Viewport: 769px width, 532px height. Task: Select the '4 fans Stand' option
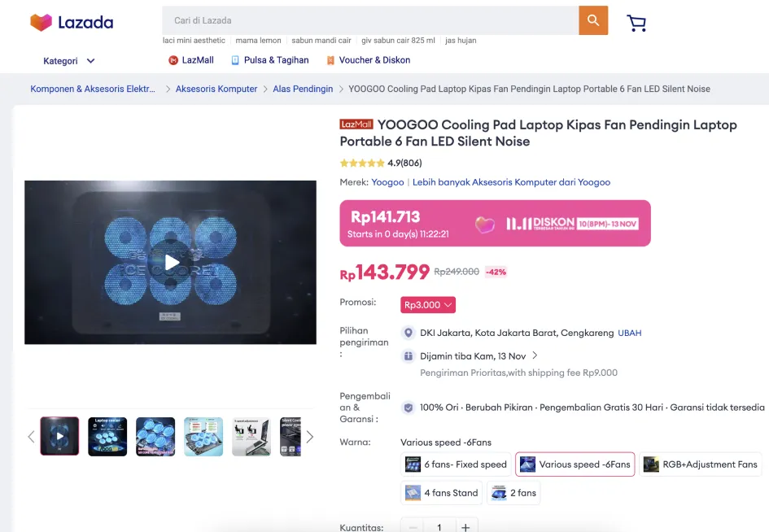click(442, 493)
